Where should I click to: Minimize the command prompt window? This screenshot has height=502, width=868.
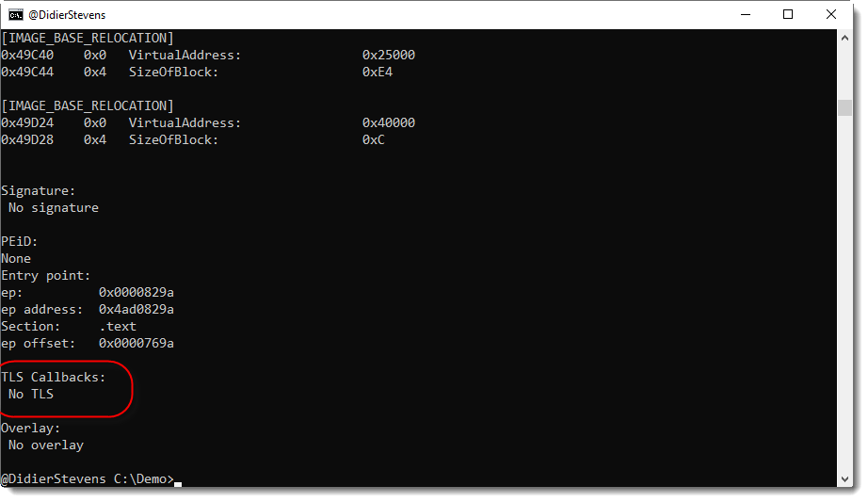(x=746, y=14)
